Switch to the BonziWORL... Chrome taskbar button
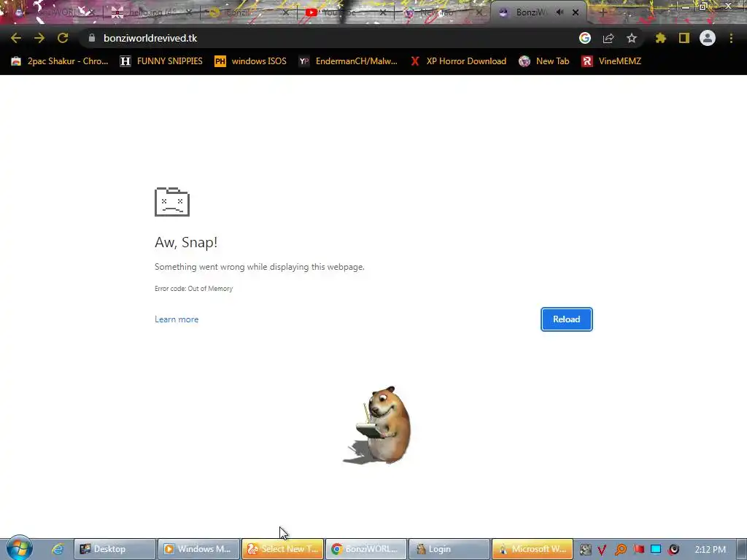 point(366,549)
